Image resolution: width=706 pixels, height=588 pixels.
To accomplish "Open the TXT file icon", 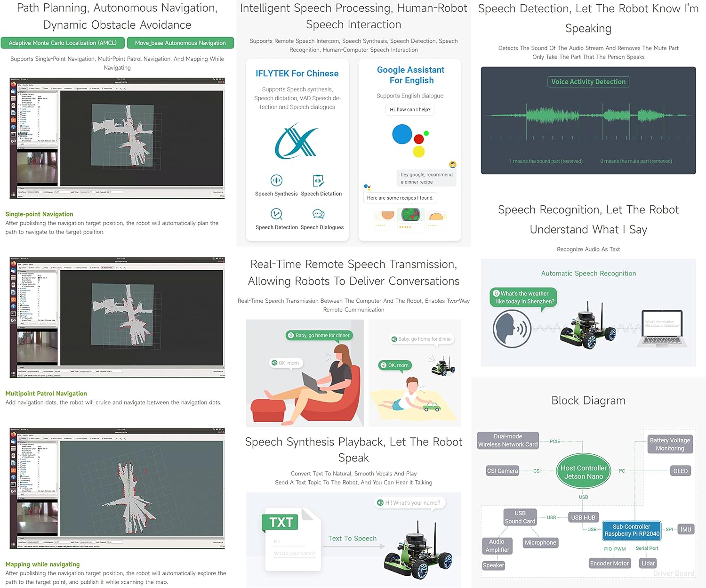I will click(291, 540).
